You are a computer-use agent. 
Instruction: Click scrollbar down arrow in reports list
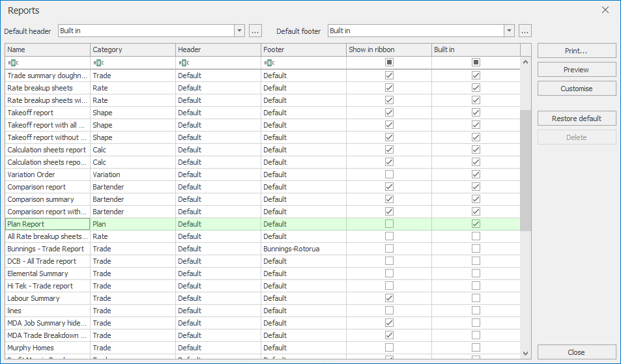coord(525,353)
